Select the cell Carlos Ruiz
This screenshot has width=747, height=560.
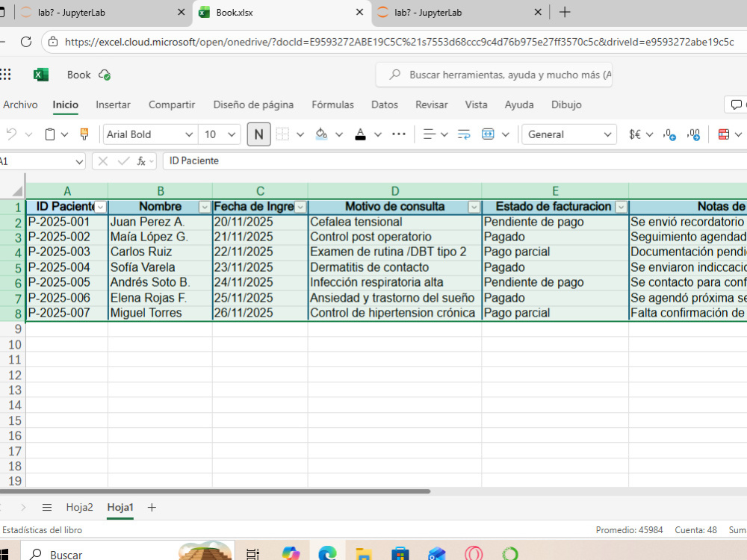[160, 252]
